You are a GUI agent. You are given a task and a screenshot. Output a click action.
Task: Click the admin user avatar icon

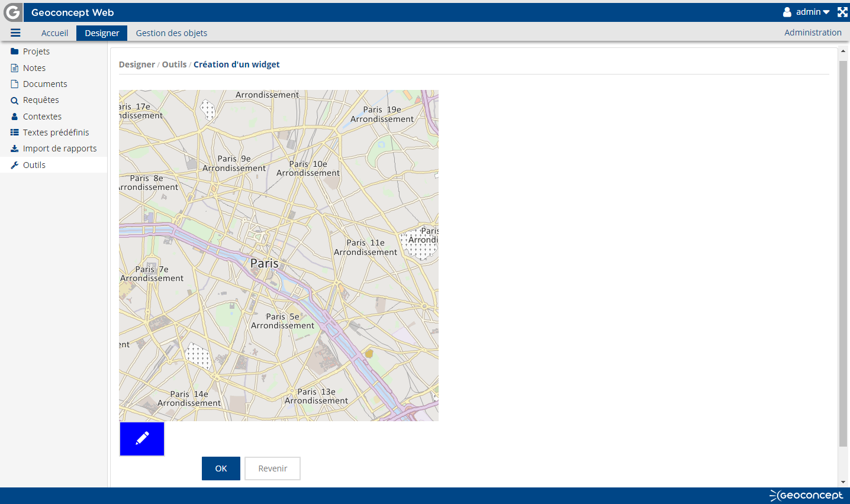787,12
